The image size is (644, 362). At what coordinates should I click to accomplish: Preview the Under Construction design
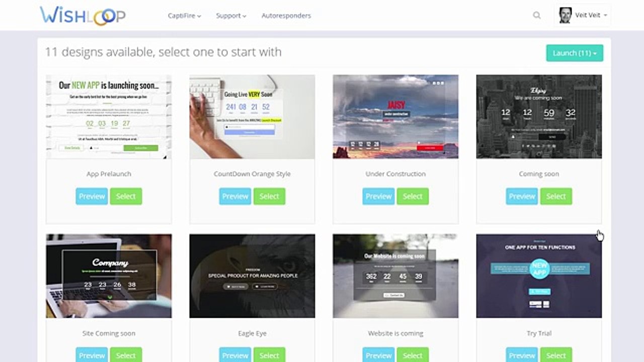[379, 196]
